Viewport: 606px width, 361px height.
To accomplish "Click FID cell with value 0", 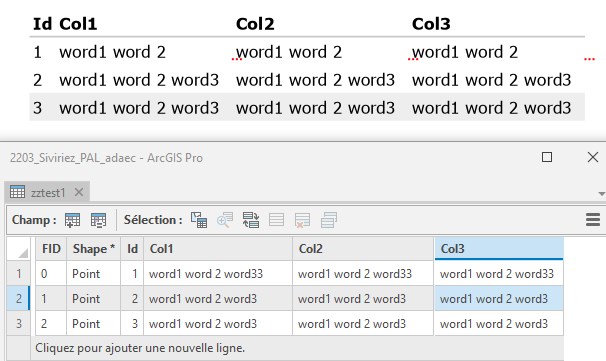I will (x=51, y=274).
